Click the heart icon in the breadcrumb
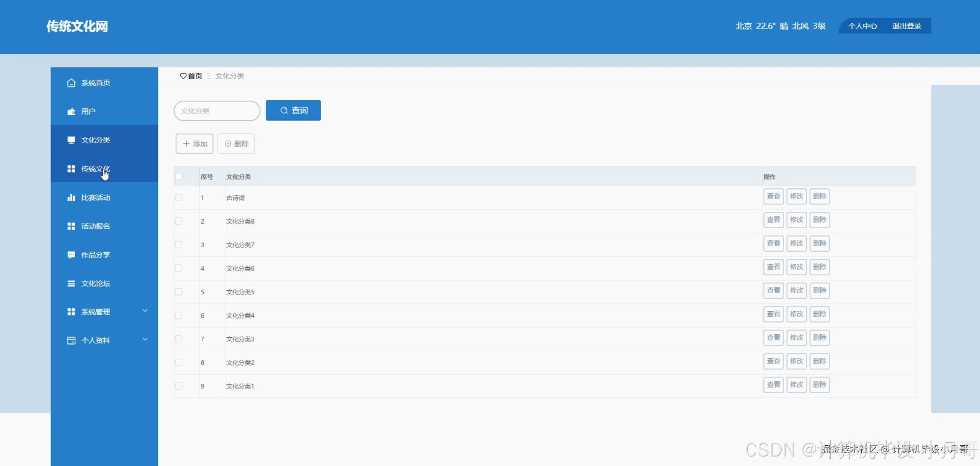Screen dimensions: 980x466 (183, 76)
